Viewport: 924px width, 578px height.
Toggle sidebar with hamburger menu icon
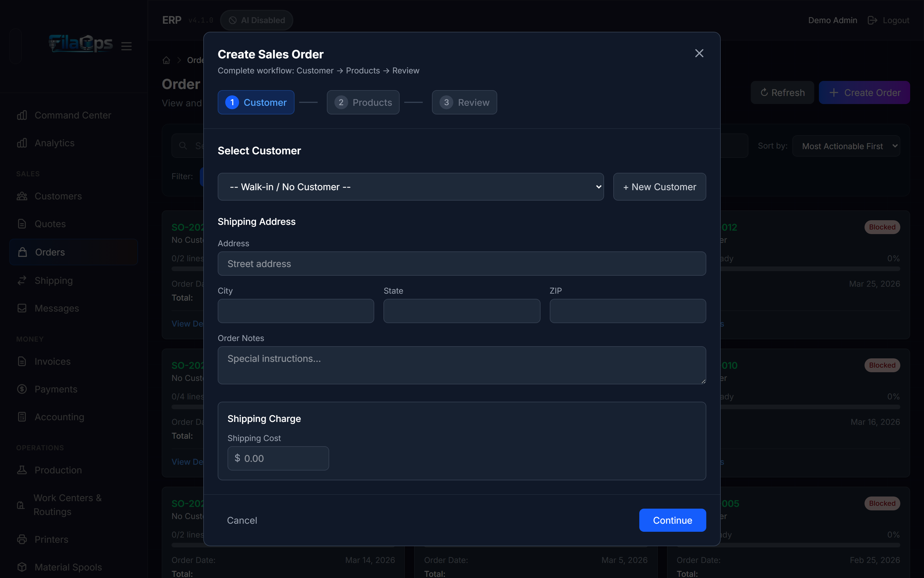tap(126, 46)
